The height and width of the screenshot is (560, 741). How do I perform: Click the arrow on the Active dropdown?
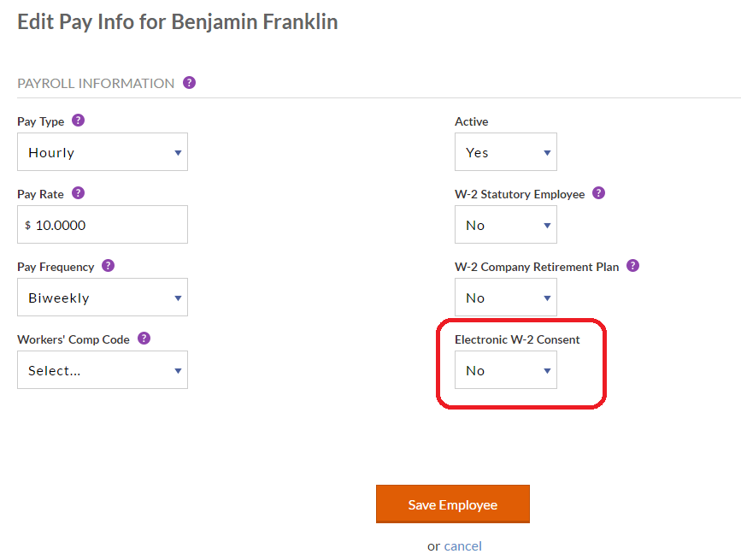point(547,153)
